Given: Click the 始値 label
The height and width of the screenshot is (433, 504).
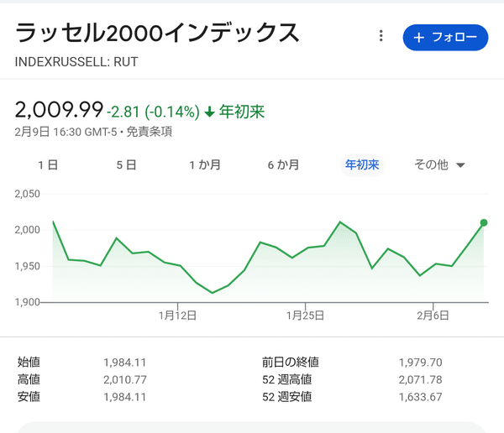Looking at the screenshot, I should (x=29, y=363).
